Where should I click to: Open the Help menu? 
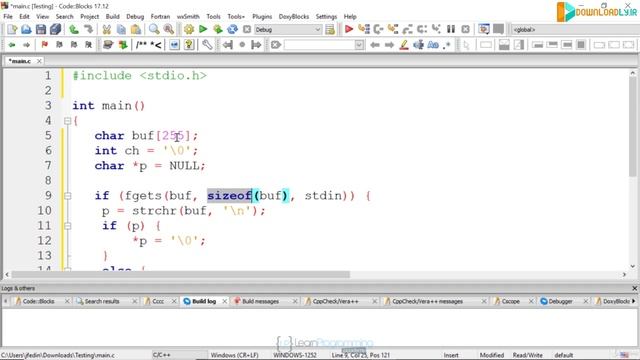tap(350, 17)
